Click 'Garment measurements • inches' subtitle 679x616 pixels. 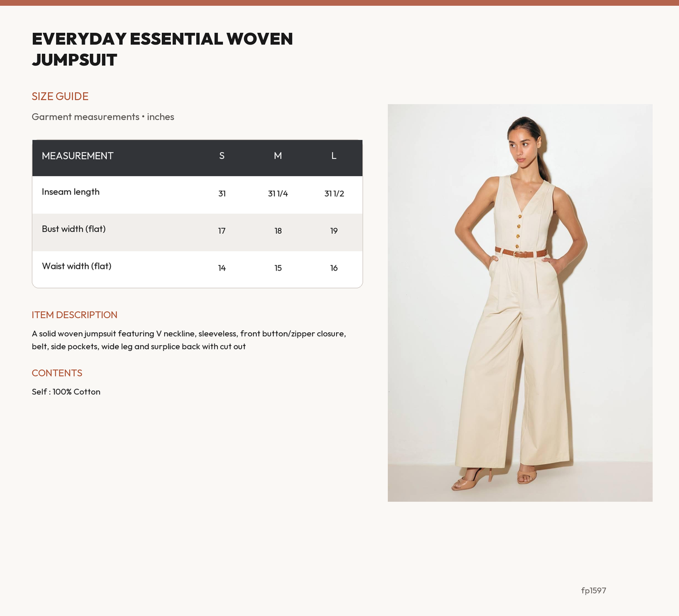(103, 117)
